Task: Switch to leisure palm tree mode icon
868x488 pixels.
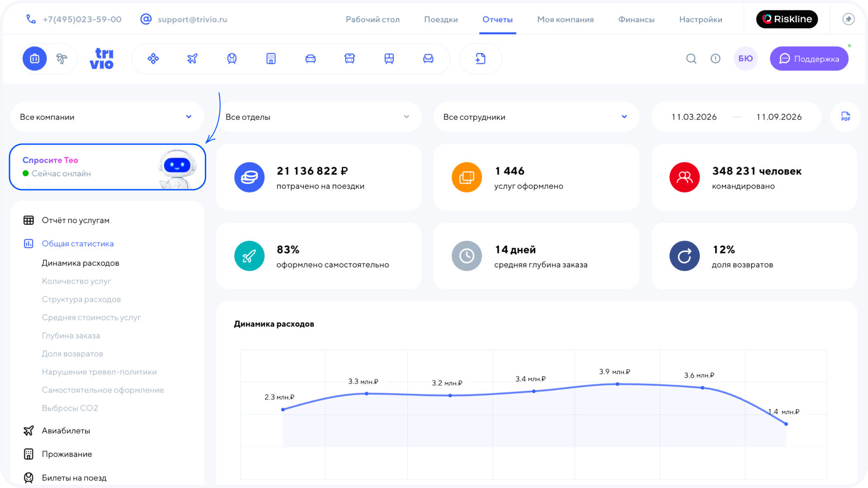Action: click(x=61, y=59)
